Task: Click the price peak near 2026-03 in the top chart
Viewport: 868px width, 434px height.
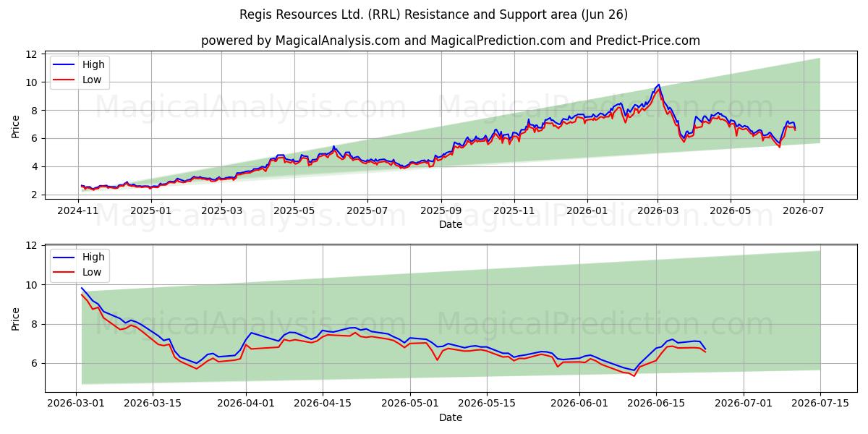Action: pos(658,85)
